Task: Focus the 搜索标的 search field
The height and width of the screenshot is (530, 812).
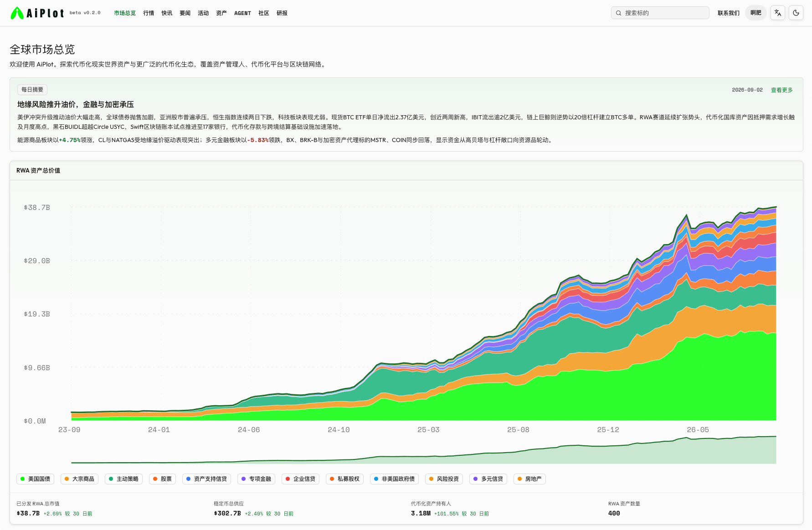Action: click(660, 13)
